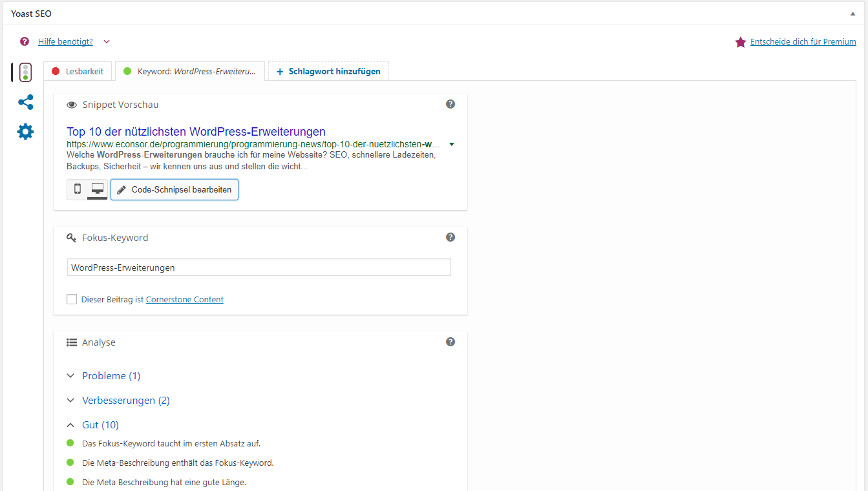
Task: Expand the Hilfe benötigt dropdown chevron
Action: tap(107, 41)
